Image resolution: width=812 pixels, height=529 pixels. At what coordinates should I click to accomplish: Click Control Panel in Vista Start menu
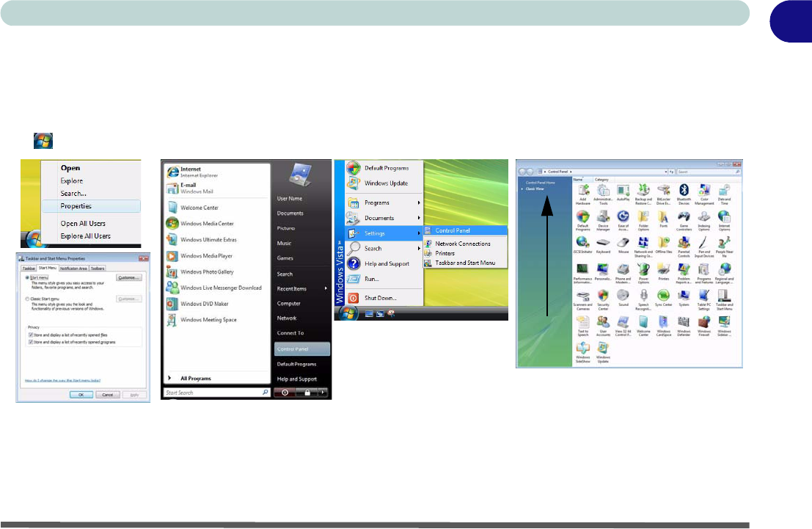[x=302, y=349]
